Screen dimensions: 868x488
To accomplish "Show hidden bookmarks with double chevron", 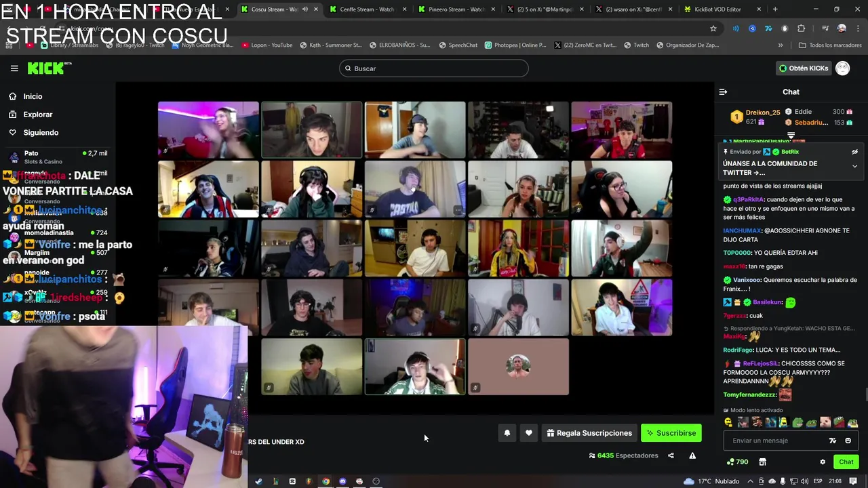I will click(x=781, y=45).
